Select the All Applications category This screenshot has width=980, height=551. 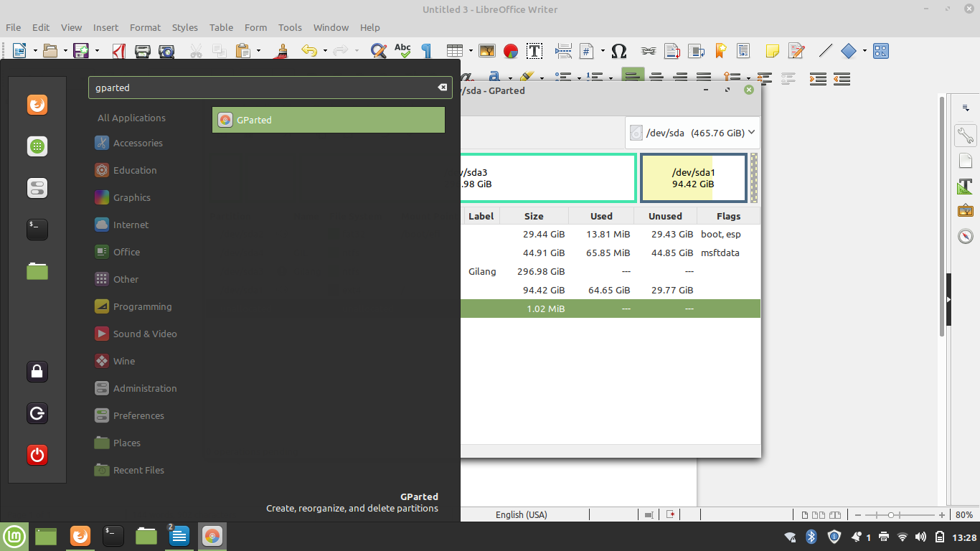131,118
